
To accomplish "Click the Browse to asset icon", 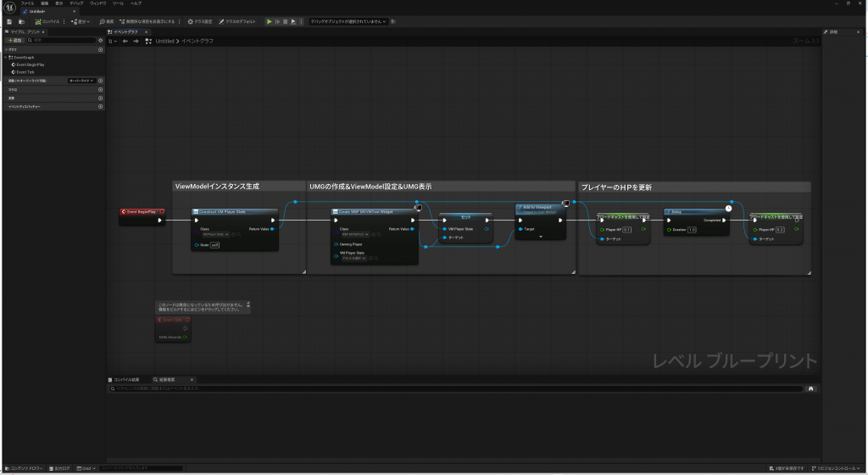I will click(21, 21).
